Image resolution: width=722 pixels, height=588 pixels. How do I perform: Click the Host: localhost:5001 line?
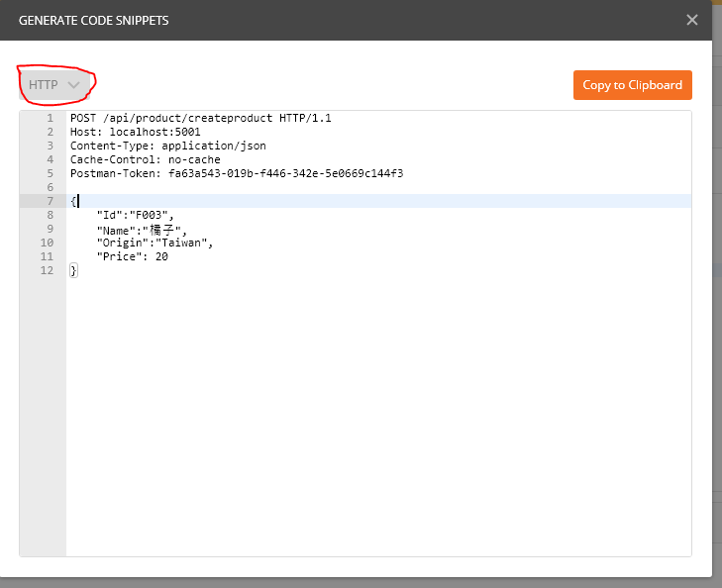(x=135, y=132)
